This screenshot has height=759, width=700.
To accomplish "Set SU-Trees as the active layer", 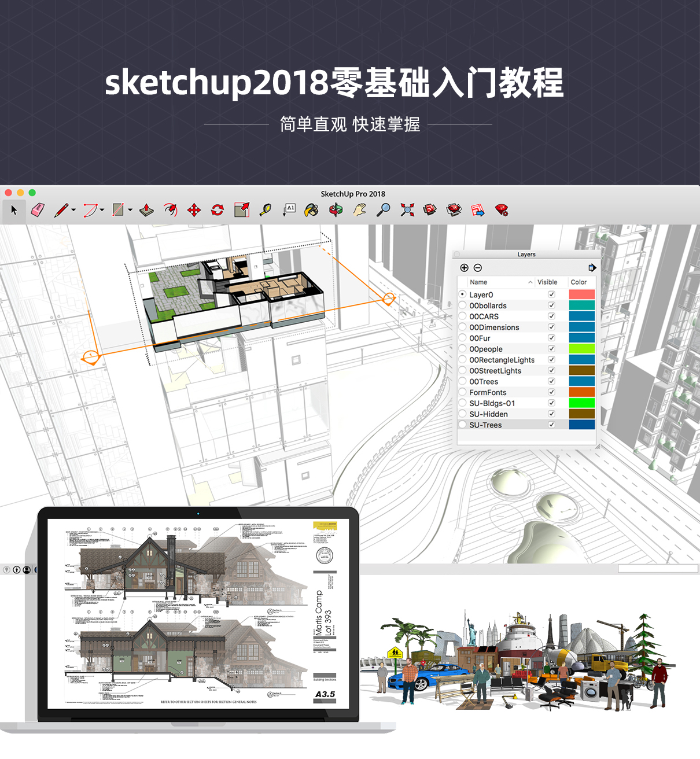I will pos(463,425).
